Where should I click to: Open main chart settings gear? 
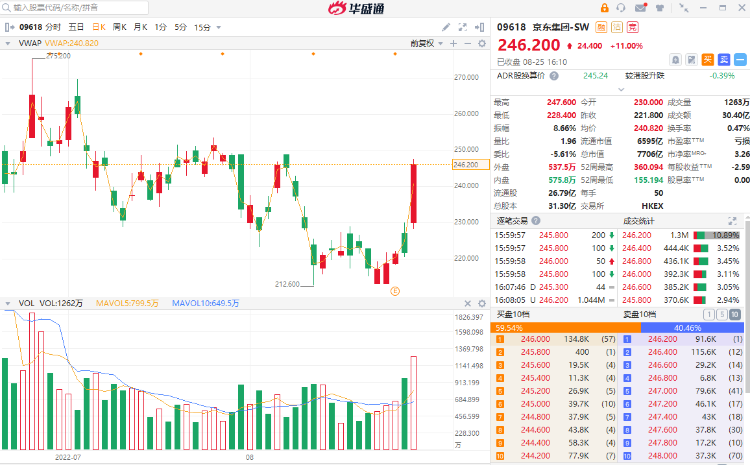click(482, 44)
